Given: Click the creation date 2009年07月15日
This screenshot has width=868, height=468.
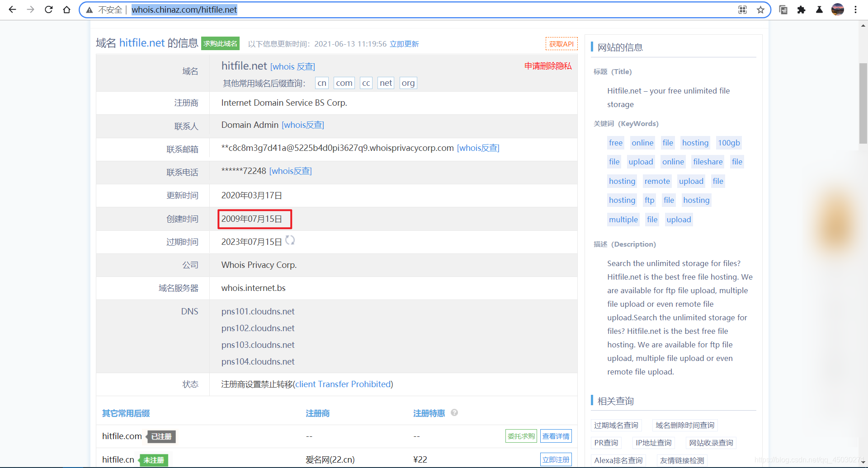Looking at the screenshot, I should 252,219.
